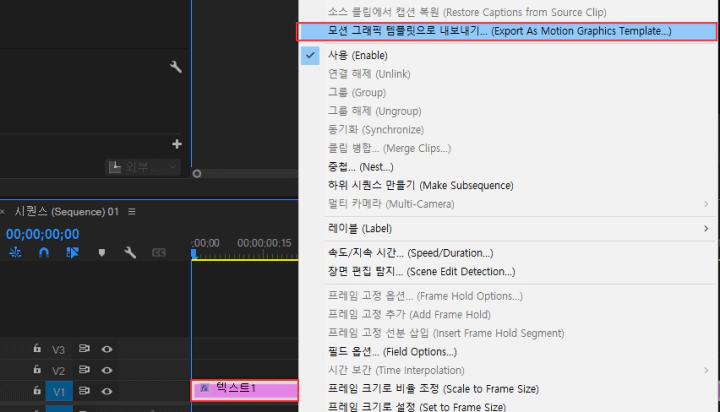Hide track V3 output with the eye
The width and height of the screenshot is (720, 412).
107,349
